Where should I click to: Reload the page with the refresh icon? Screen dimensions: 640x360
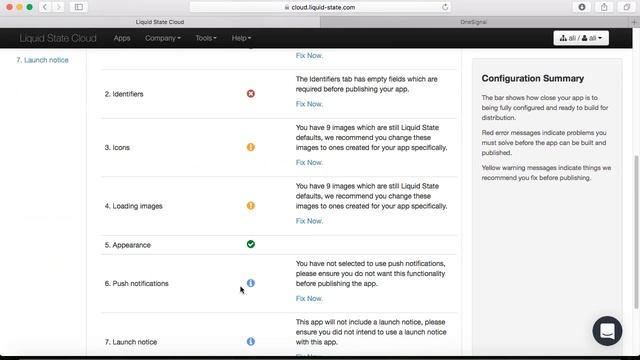(445, 7)
